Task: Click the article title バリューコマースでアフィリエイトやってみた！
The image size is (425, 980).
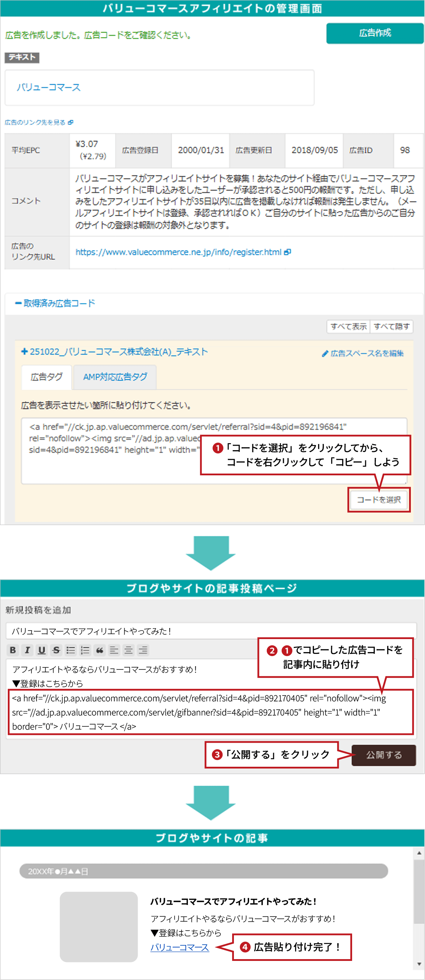Action: click(233, 901)
